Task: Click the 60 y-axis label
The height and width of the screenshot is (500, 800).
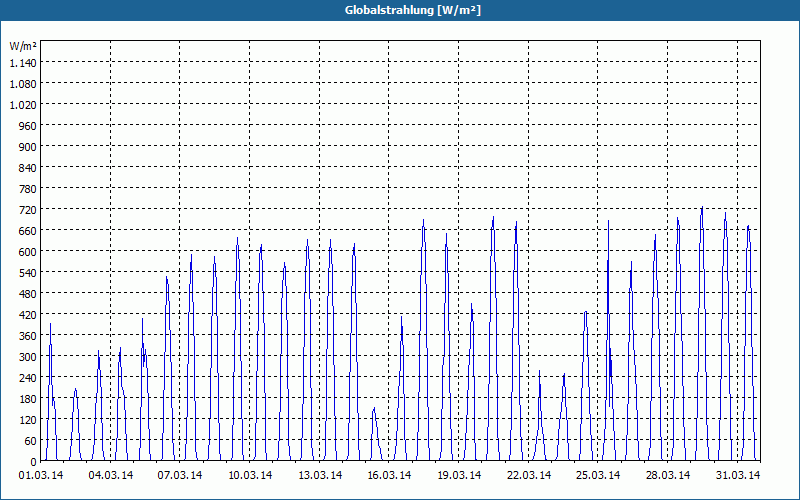Action: click(x=31, y=441)
